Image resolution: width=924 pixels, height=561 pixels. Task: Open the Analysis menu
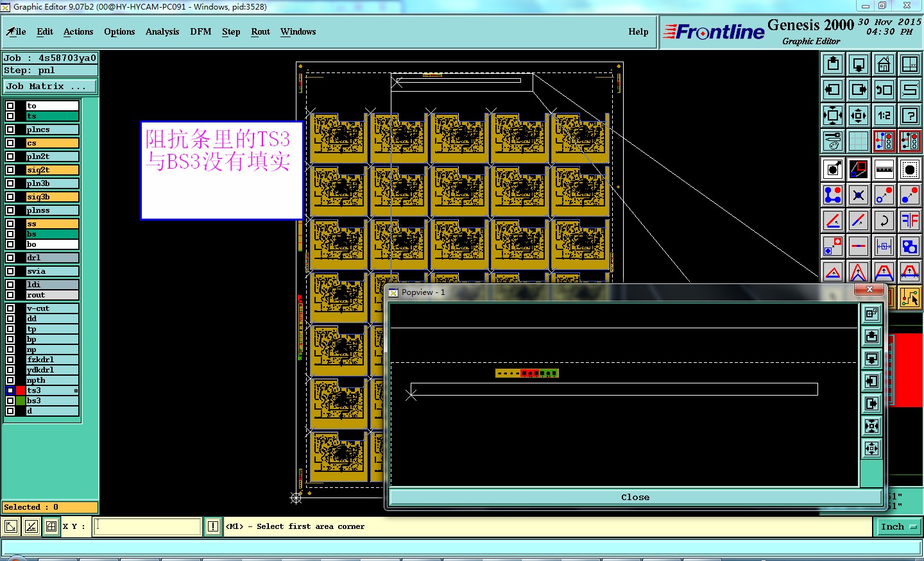tap(162, 31)
